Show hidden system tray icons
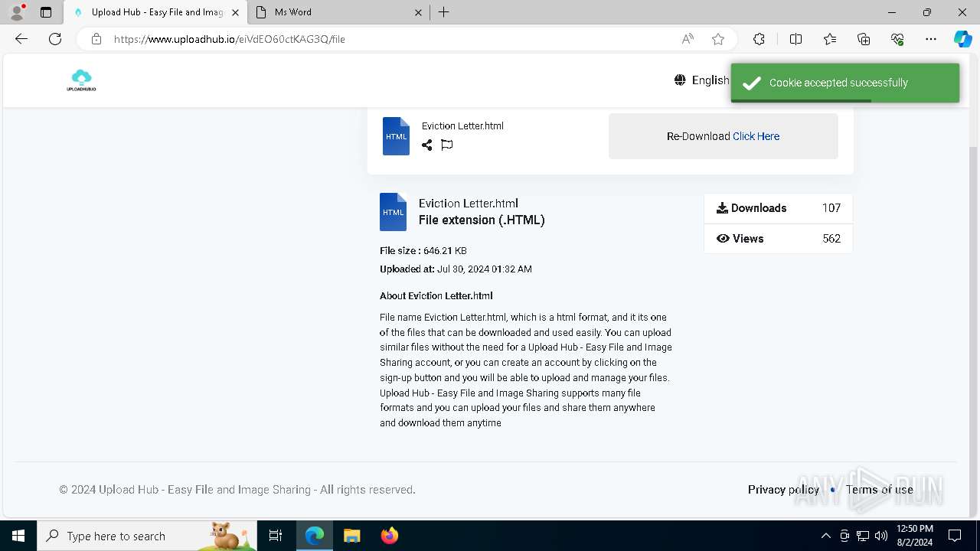Viewport: 980px width, 551px height. 825,536
